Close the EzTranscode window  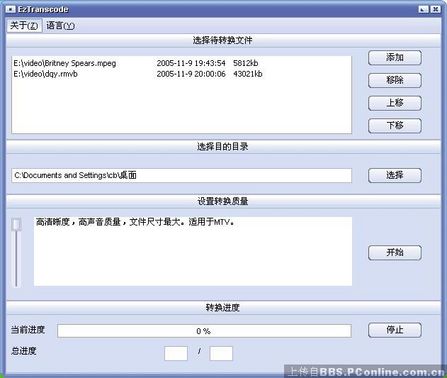[x=435, y=9]
